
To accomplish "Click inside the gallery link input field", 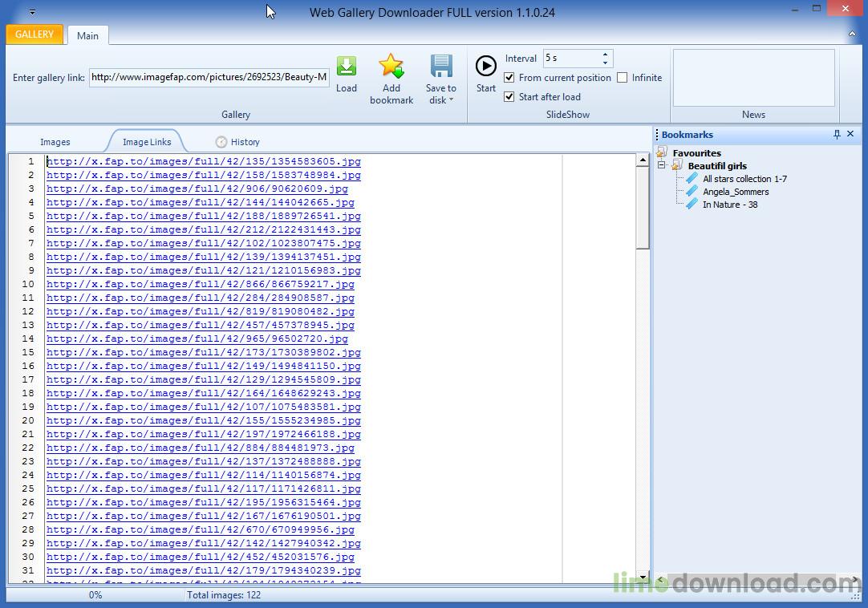I will pyautogui.click(x=209, y=77).
